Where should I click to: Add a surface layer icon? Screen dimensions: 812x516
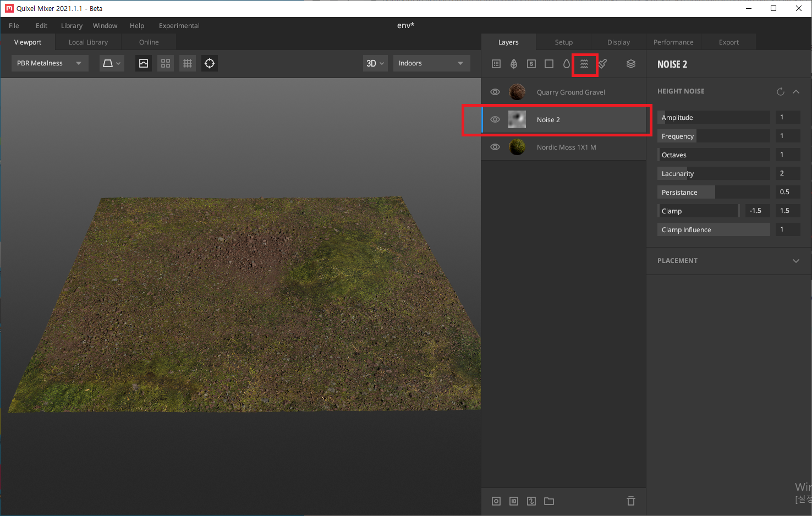[496, 64]
